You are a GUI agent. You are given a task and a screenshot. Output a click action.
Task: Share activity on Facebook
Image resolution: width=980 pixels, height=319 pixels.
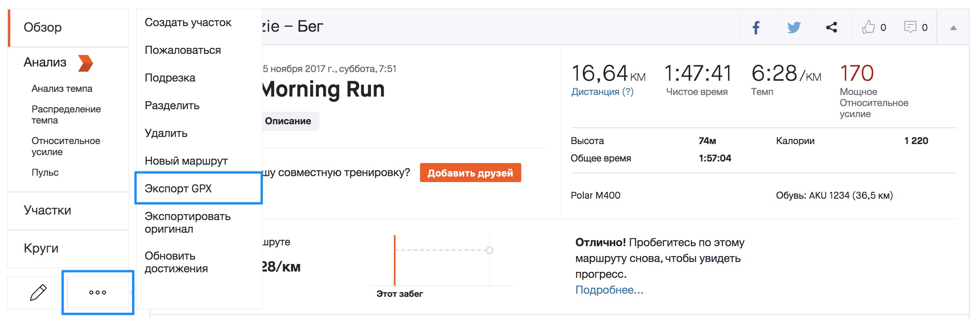(756, 27)
